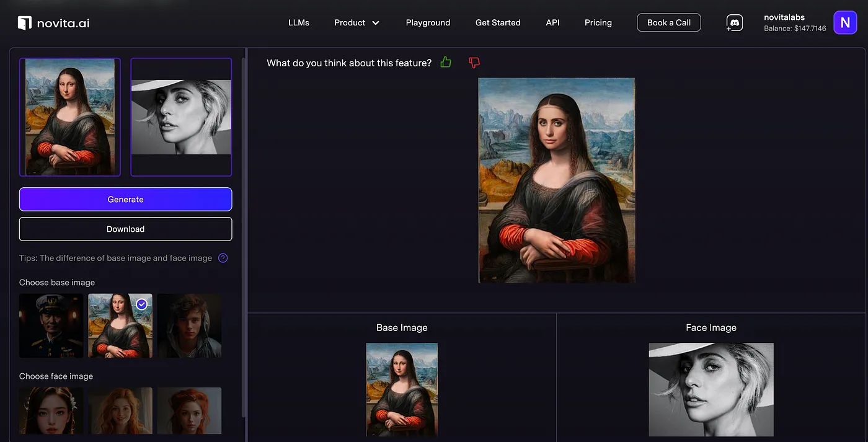Toggle the checked Mona Lisa base image option
The image size is (868, 442).
(120, 325)
